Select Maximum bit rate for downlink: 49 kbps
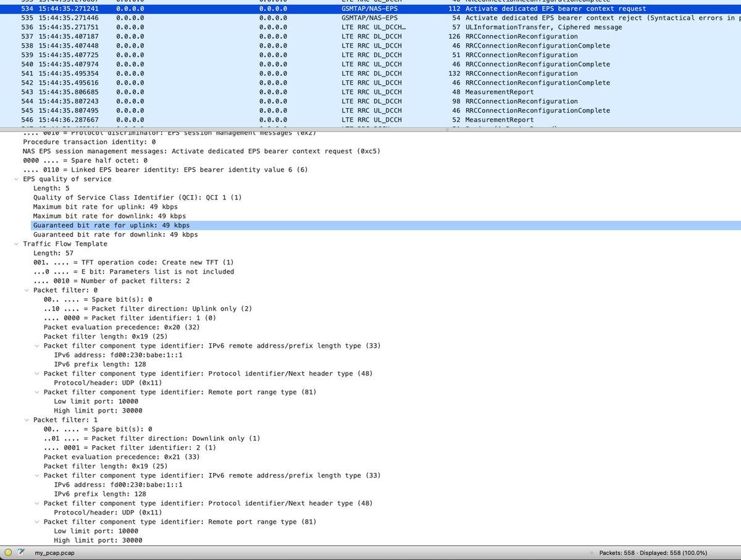 point(109,216)
